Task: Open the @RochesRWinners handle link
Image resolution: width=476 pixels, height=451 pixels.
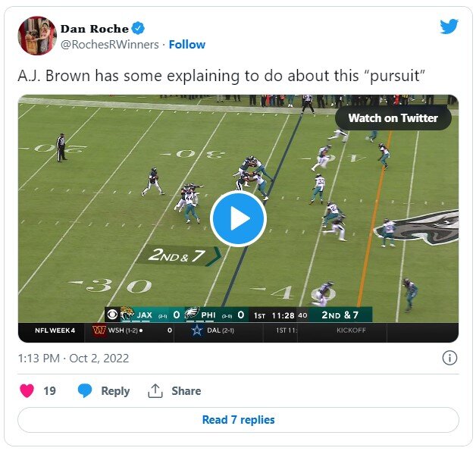Action: click(110, 45)
